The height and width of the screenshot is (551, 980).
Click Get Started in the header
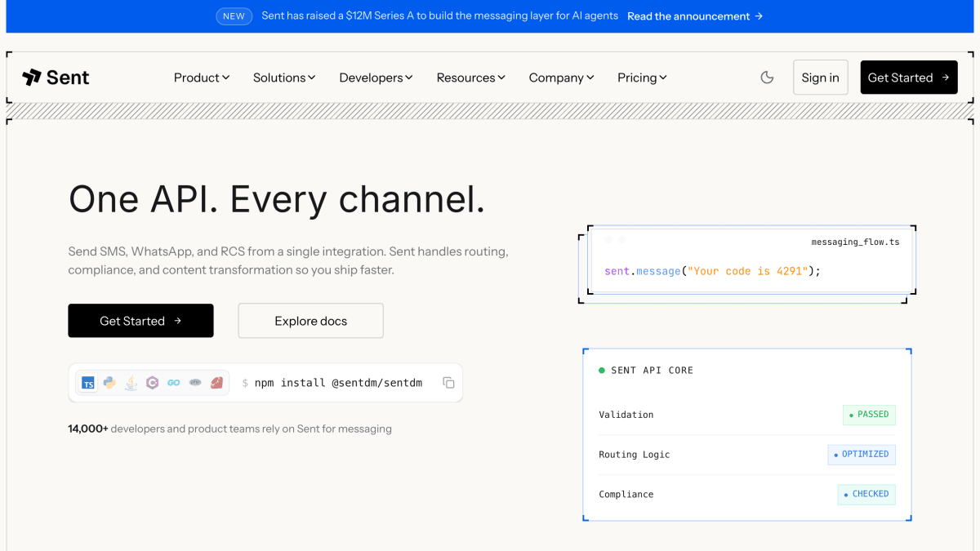909,78
